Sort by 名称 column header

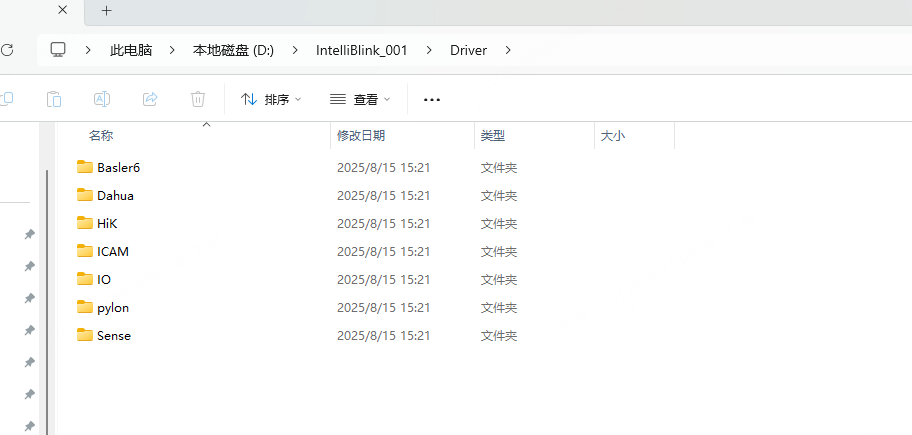(x=101, y=136)
